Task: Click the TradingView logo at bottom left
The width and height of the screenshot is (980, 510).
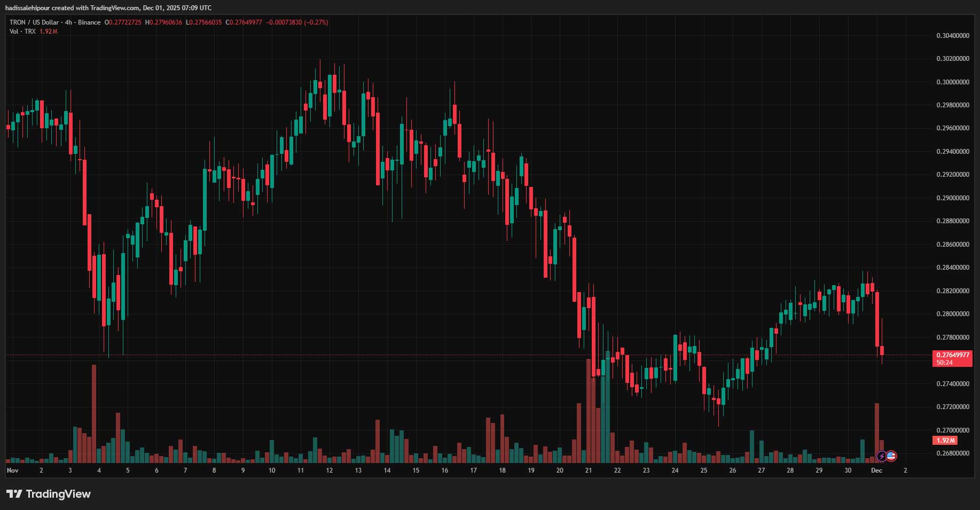Action: tap(49, 494)
